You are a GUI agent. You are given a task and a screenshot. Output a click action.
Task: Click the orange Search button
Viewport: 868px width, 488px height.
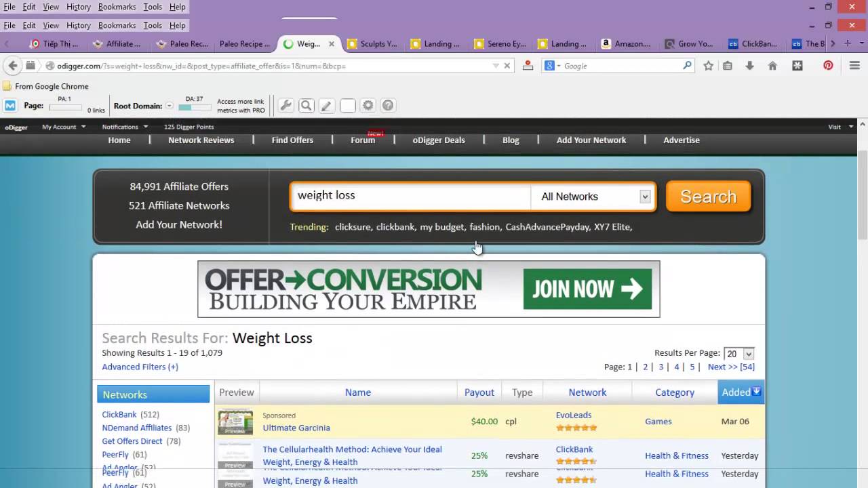point(709,197)
